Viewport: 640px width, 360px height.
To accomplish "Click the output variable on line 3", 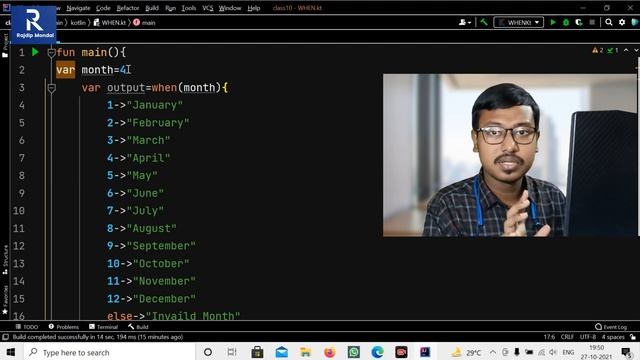I will (126, 88).
